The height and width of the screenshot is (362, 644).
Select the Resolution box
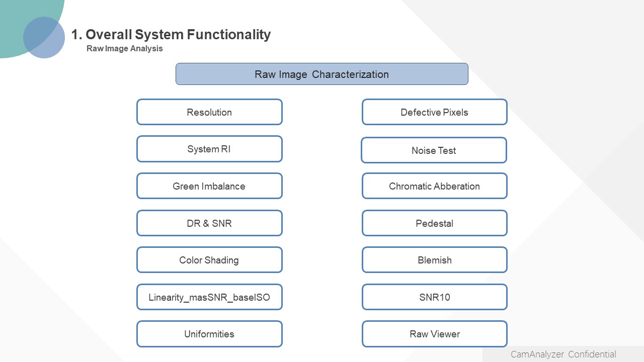point(209,112)
